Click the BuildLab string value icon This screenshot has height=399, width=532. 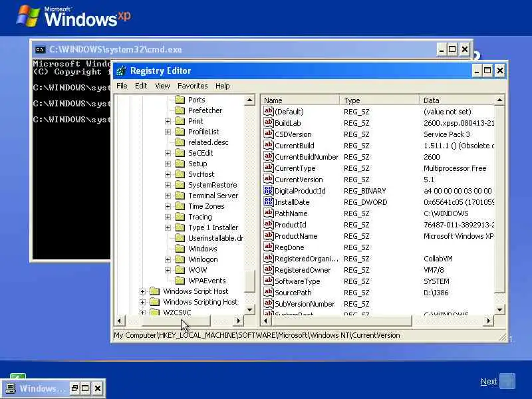tap(269, 122)
